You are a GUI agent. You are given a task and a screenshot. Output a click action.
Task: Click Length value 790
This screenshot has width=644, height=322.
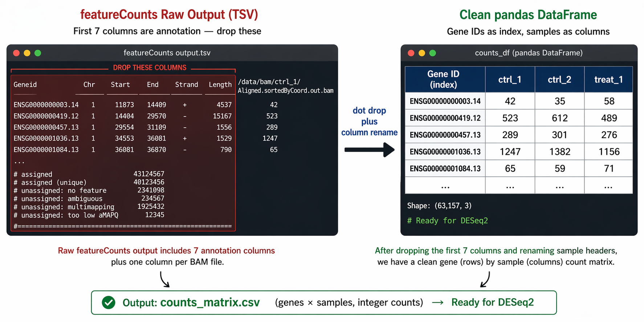pos(226,150)
